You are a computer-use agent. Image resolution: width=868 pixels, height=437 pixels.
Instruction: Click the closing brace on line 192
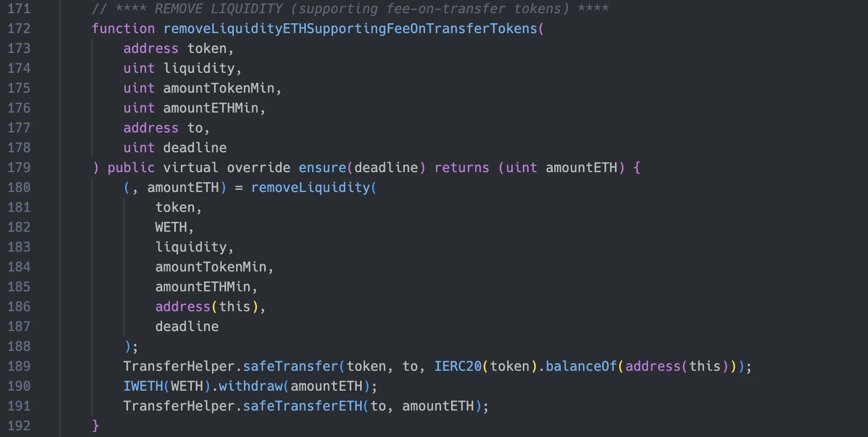pyautogui.click(x=95, y=426)
